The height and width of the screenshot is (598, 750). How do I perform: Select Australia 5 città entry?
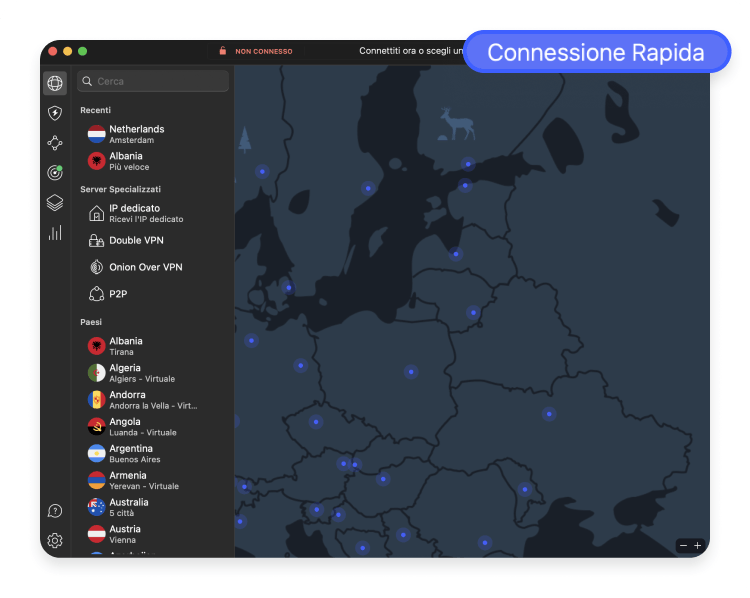click(x=153, y=507)
